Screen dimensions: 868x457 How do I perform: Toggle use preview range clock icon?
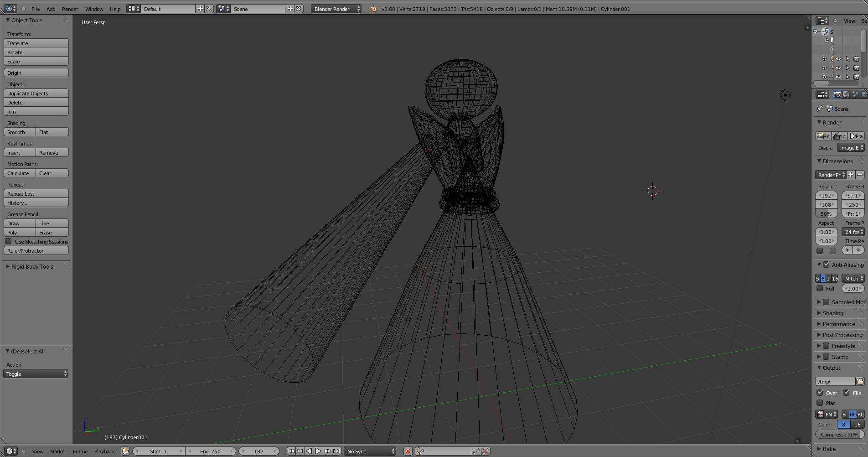pos(125,451)
